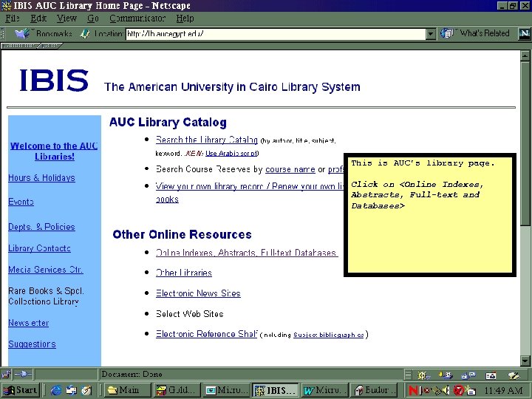532x399 pixels.
Task: Click the Location URL field
Action: pyautogui.click(x=276, y=34)
